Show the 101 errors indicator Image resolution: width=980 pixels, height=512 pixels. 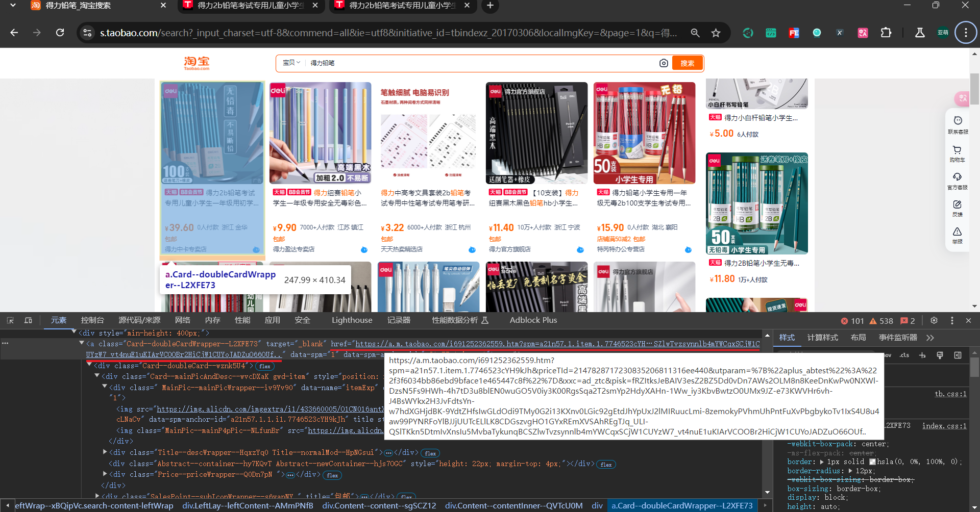click(852, 321)
